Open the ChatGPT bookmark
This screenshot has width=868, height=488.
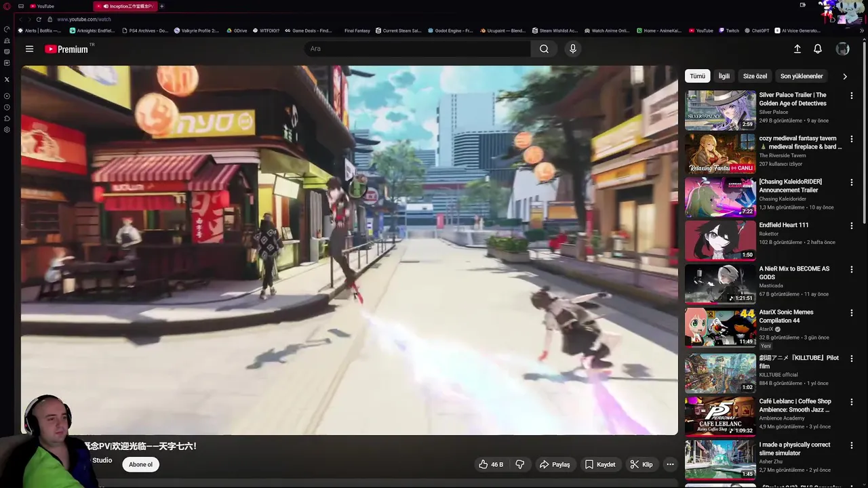[756, 30]
